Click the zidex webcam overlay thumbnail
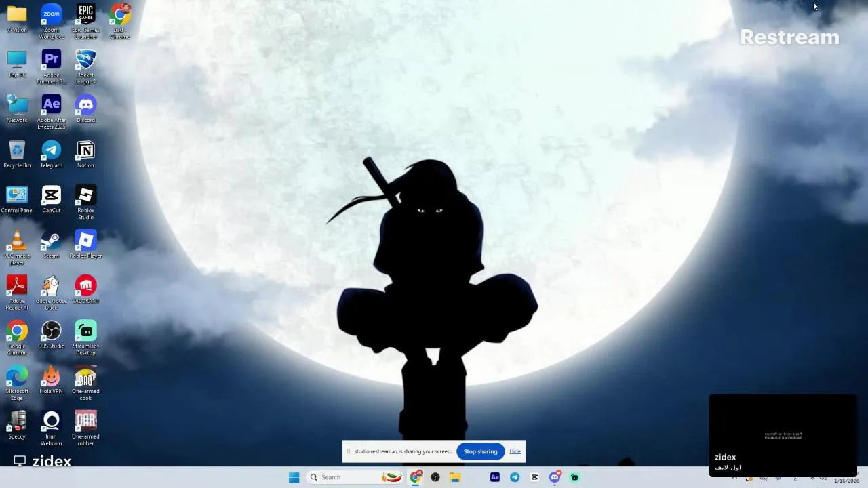The image size is (868, 488). pos(783,435)
